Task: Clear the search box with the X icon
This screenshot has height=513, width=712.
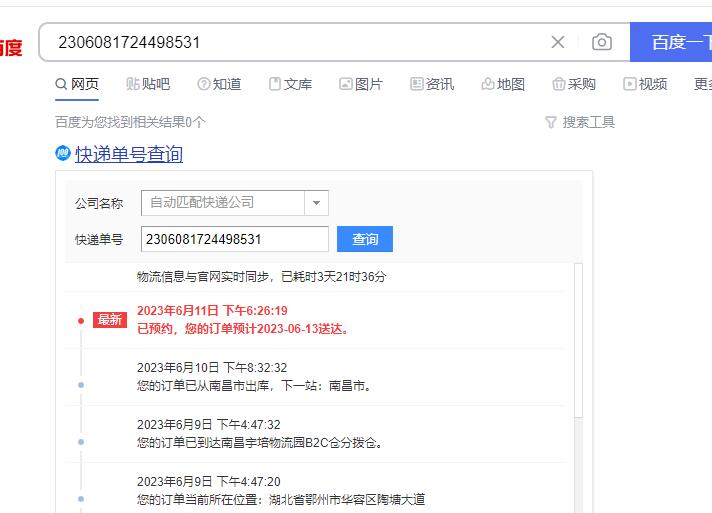Action: pos(558,42)
